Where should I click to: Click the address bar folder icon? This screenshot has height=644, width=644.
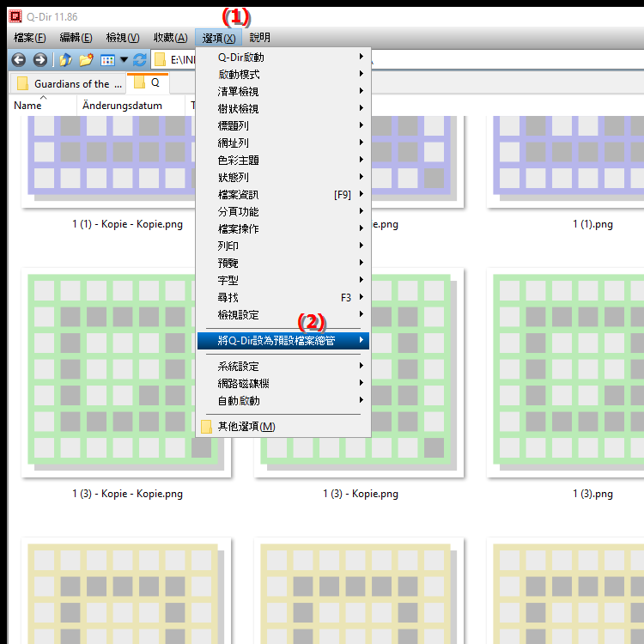click(x=160, y=60)
